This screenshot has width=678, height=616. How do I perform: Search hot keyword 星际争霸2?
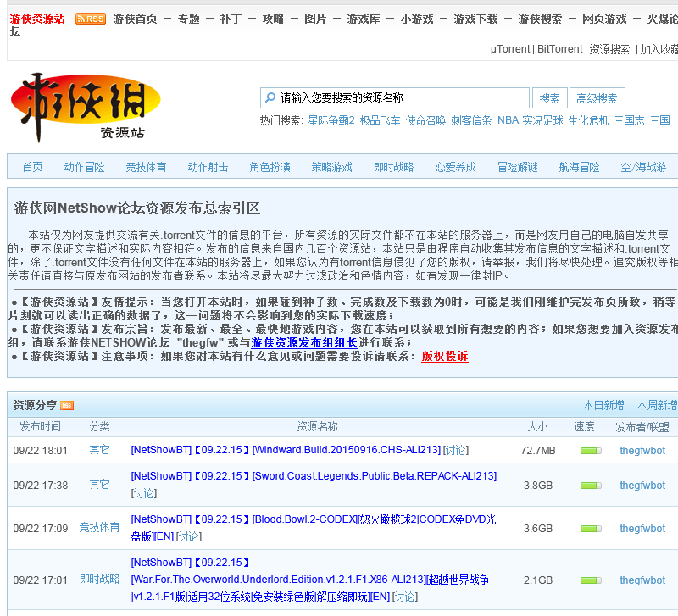(x=331, y=120)
